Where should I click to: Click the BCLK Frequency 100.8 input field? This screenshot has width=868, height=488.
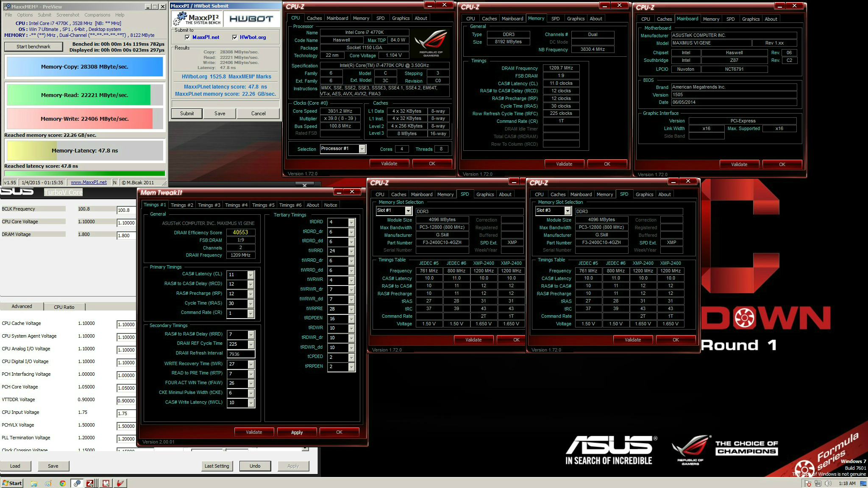click(126, 210)
